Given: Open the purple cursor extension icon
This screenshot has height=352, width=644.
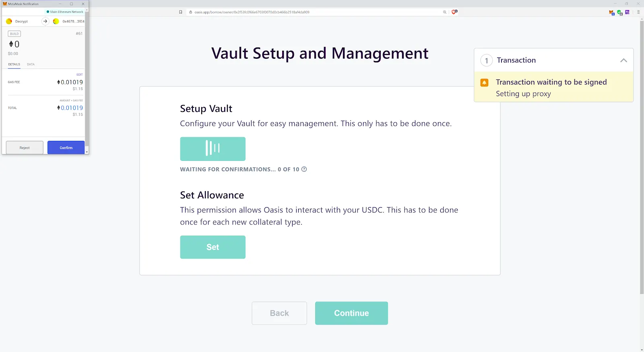Looking at the screenshot, I should click(x=627, y=12).
